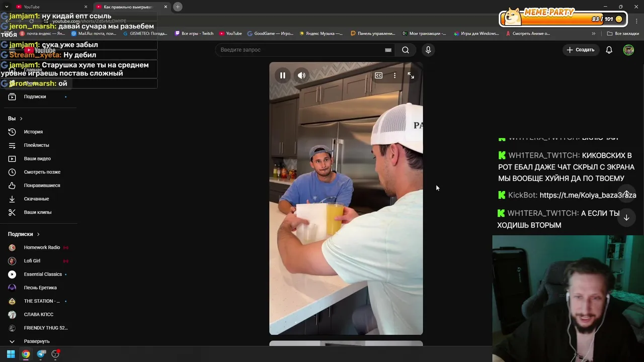The width and height of the screenshot is (644, 362).
Task: Click the Понравившиеся thumbs-up icon
Action: point(12,186)
